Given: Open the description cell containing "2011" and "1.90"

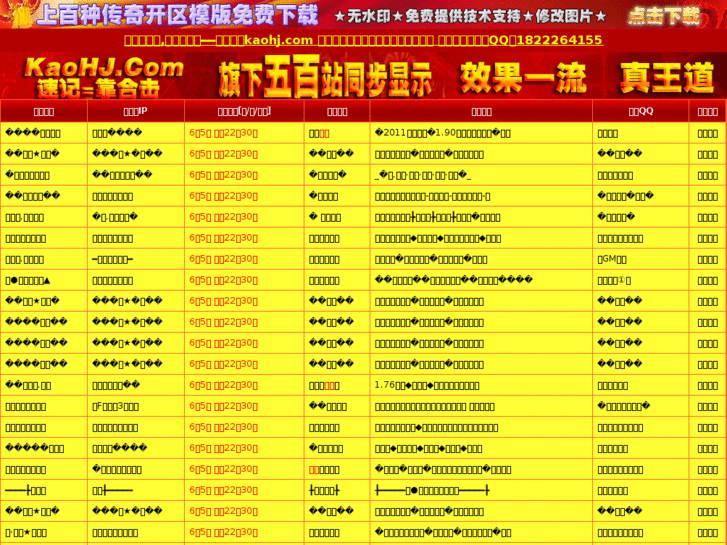Looking at the screenshot, I should [x=481, y=133].
